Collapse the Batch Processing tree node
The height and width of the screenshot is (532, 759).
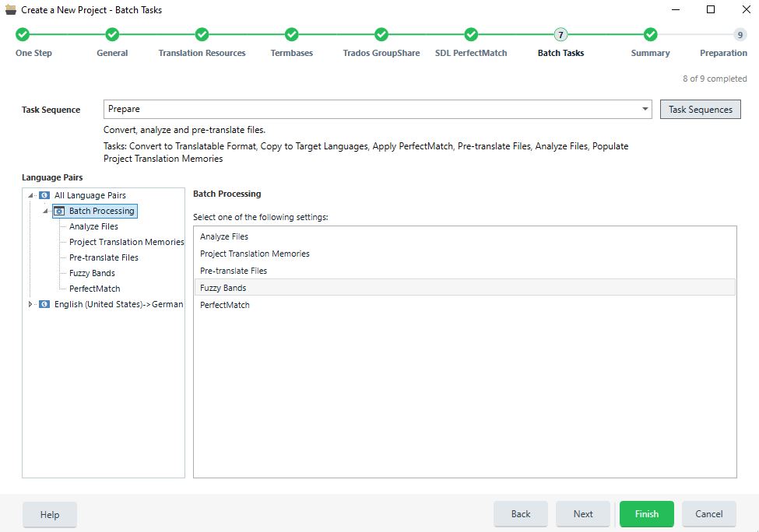pyautogui.click(x=46, y=212)
